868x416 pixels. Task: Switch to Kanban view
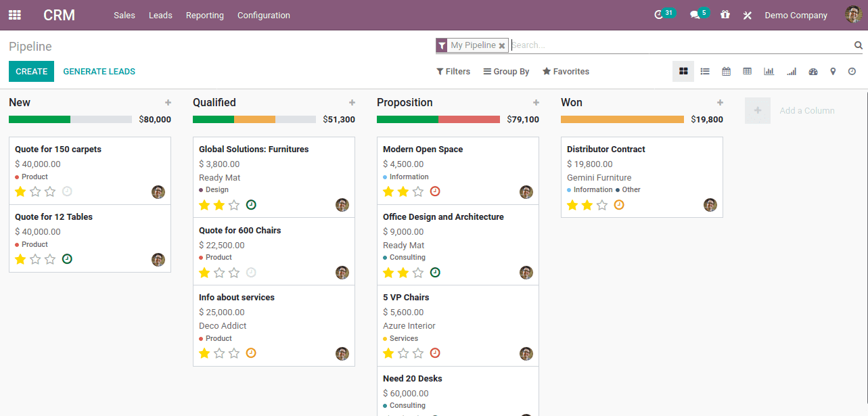pos(683,71)
